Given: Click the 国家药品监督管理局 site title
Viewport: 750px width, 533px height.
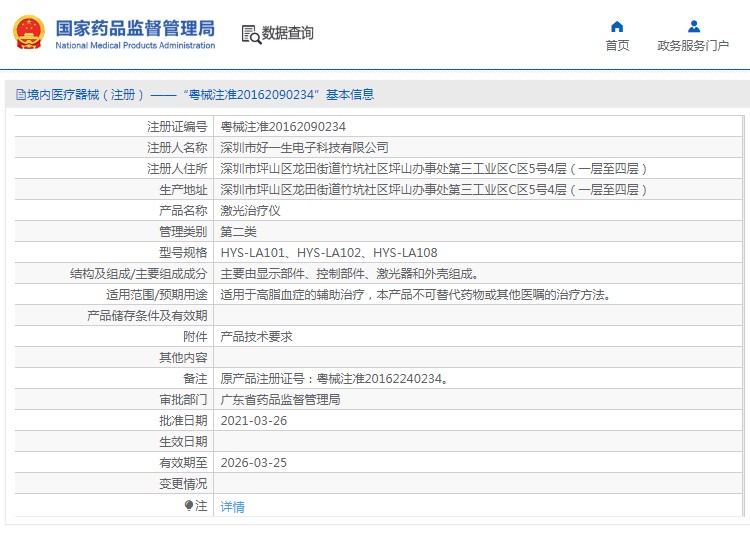Looking at the screenshot, I should pos(135,26).
